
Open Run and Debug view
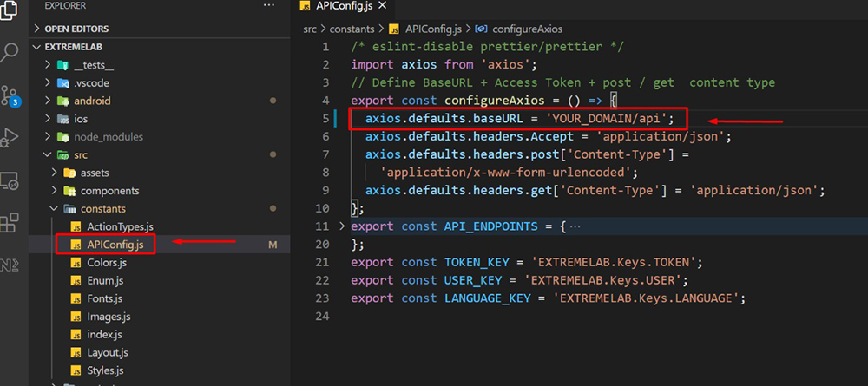tap(10, 137)
